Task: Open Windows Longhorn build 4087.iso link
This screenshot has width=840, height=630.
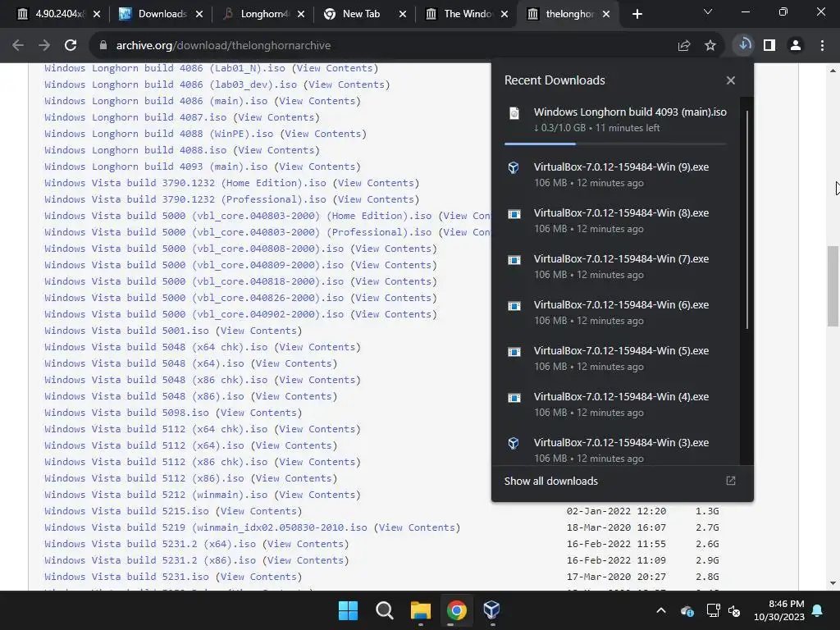Action: (135, 117)
